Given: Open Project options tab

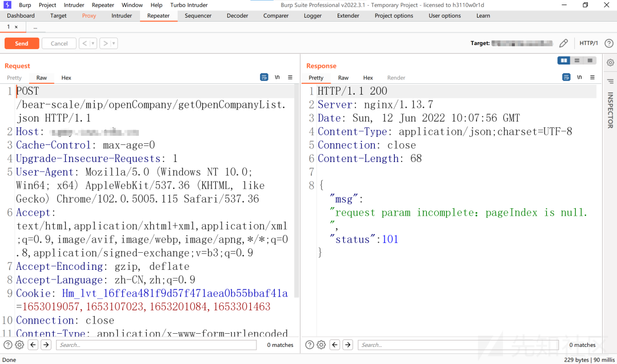Looking at the screenshot, I should [x=394, y=16].
